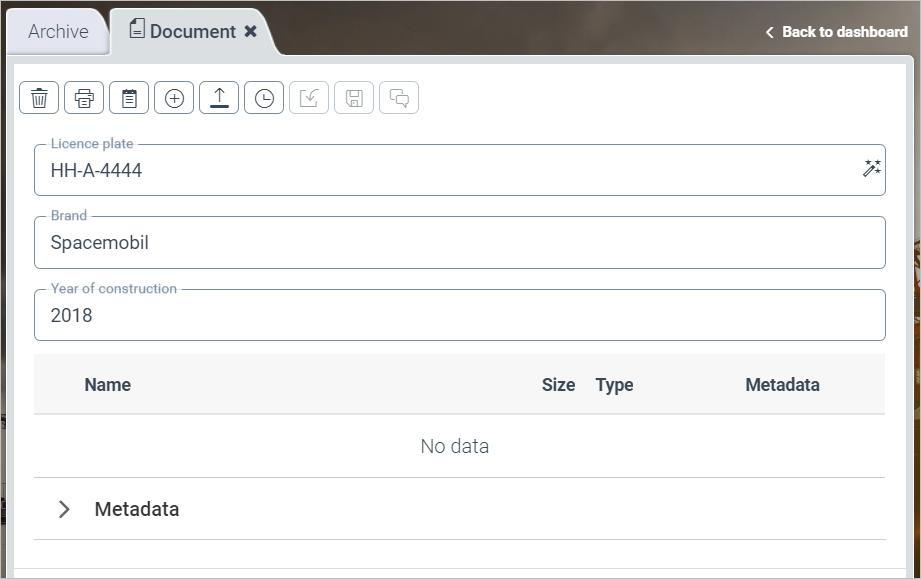Switch to the Archive tab
The height and width of the screenshot is (579, 921).
[58, 32]
